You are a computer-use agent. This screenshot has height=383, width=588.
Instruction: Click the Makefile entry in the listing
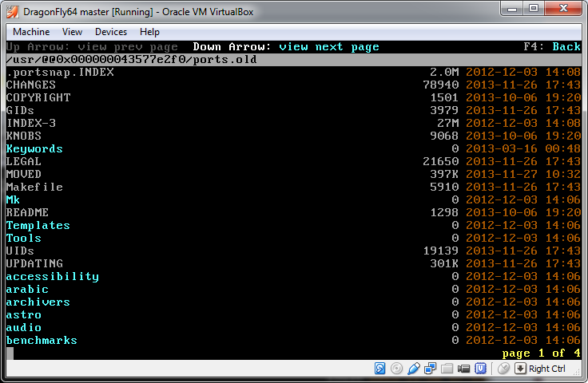pyautogui.click(x=34, y=188)
